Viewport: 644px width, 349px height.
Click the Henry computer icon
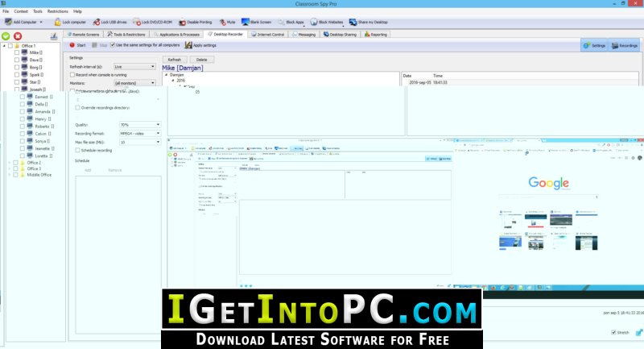click(30, 118)
